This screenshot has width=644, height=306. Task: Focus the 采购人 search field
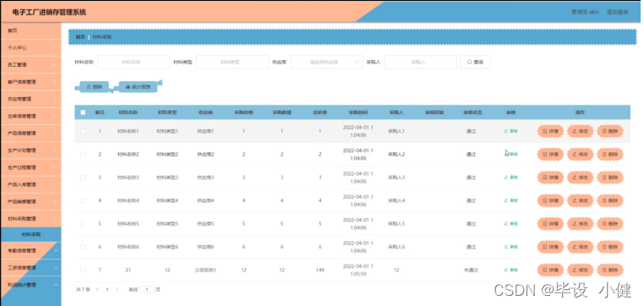pos(421,62)
